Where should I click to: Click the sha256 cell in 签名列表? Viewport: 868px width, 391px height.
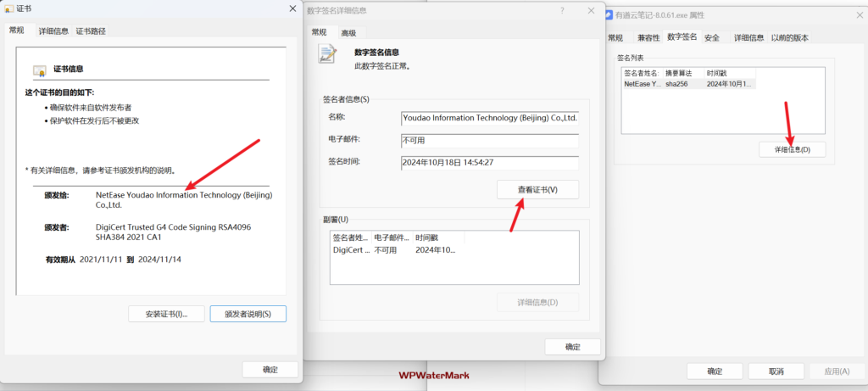(x=676, y=84)
